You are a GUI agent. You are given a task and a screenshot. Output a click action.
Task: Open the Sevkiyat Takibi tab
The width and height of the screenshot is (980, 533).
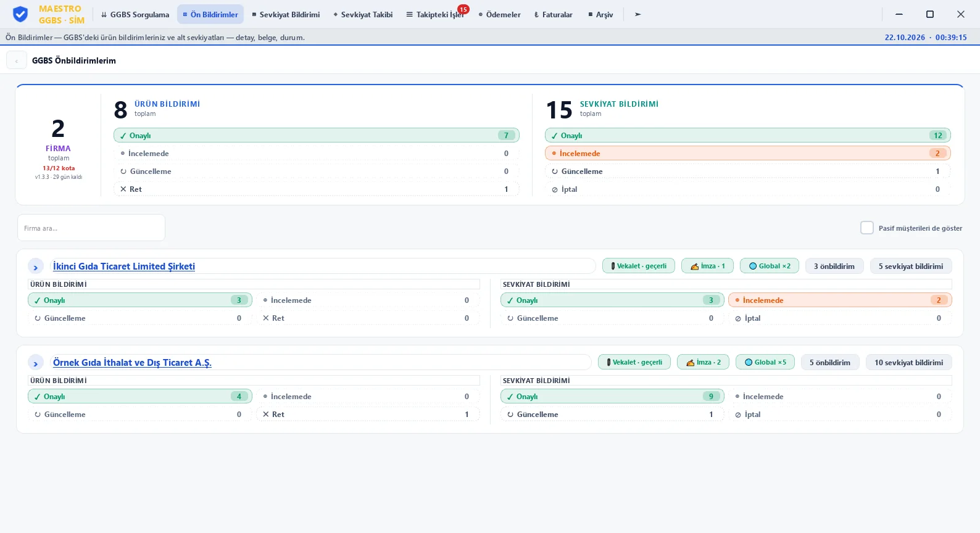click(x=363, y=14)
